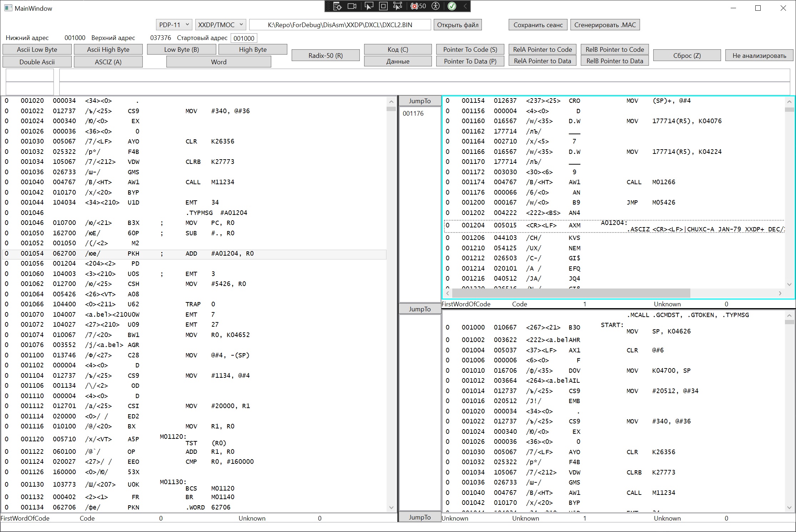Select 001176 in the jump list
This screenshot has height=532, width=796.
pos(413,114)
